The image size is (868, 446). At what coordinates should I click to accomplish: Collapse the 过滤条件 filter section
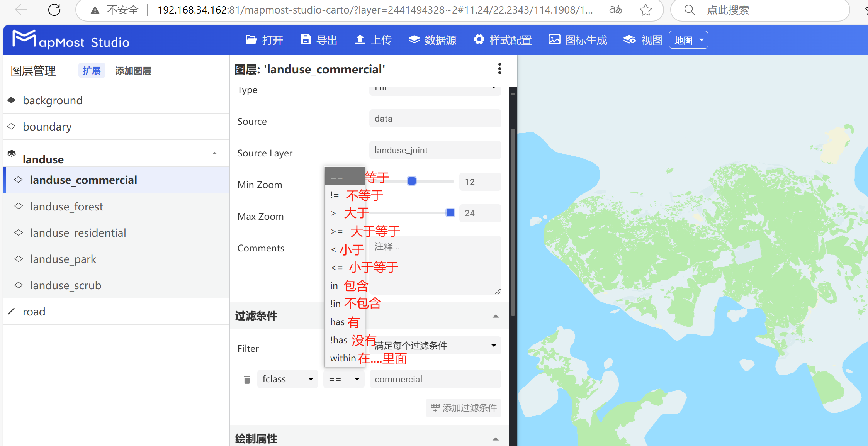coord(496,316)
